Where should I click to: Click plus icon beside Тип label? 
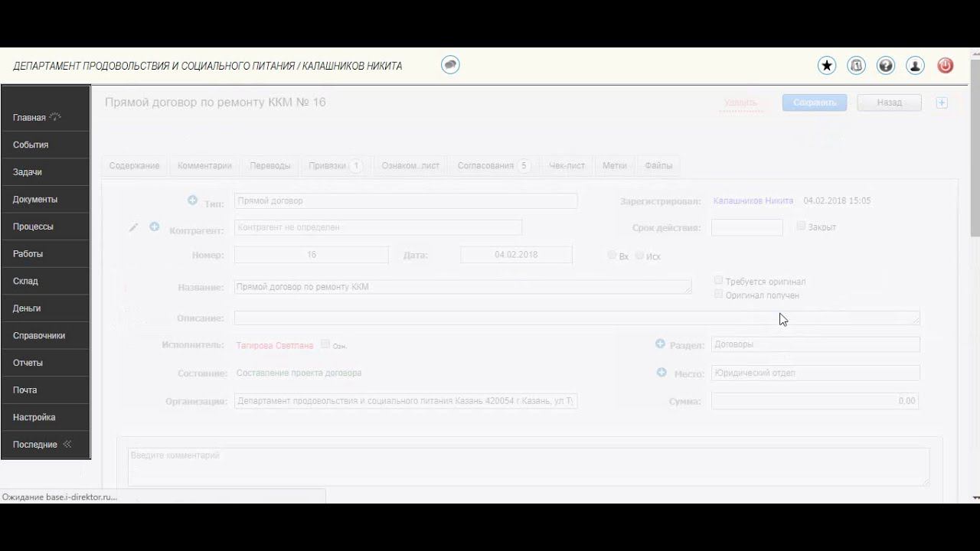[x=192, y=201]
